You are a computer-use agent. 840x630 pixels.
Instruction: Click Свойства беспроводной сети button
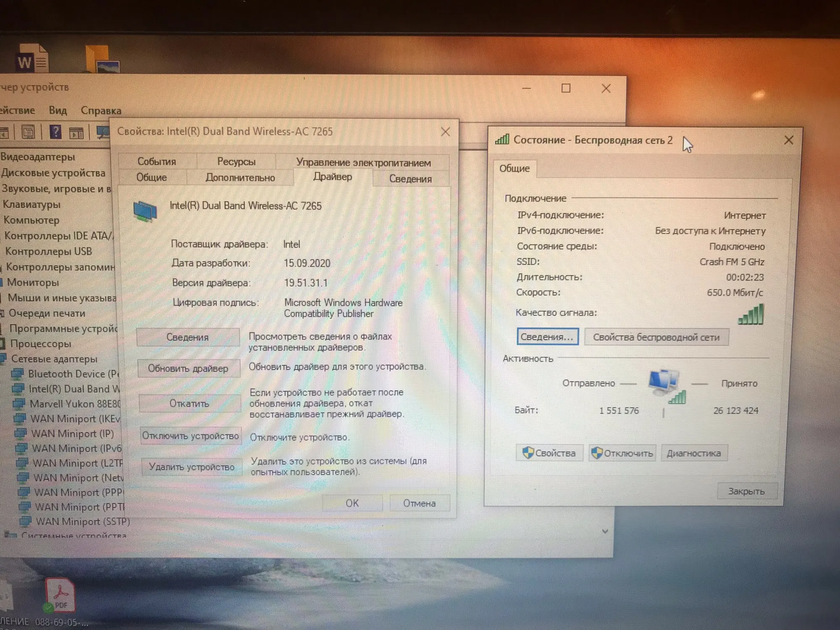pyautogui.click(x=656, y=337)
